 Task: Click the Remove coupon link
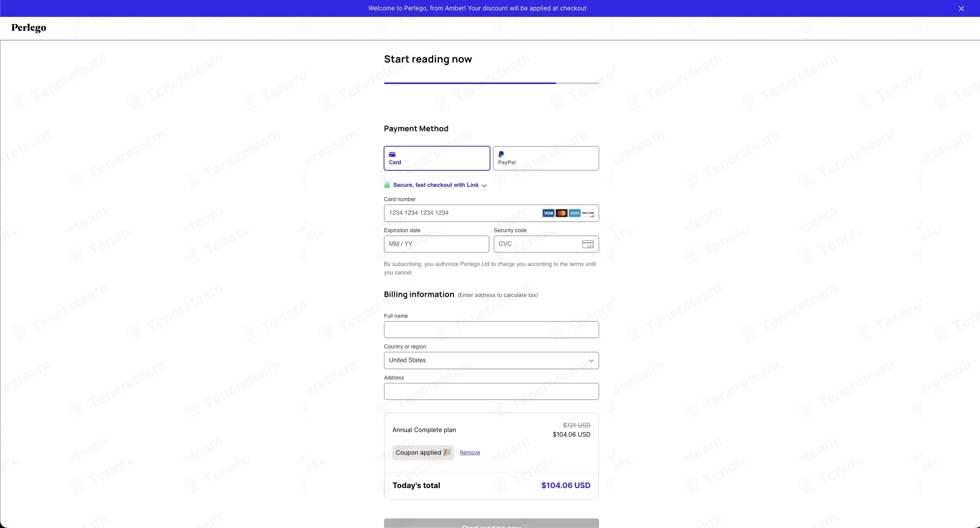click(470, 452)
